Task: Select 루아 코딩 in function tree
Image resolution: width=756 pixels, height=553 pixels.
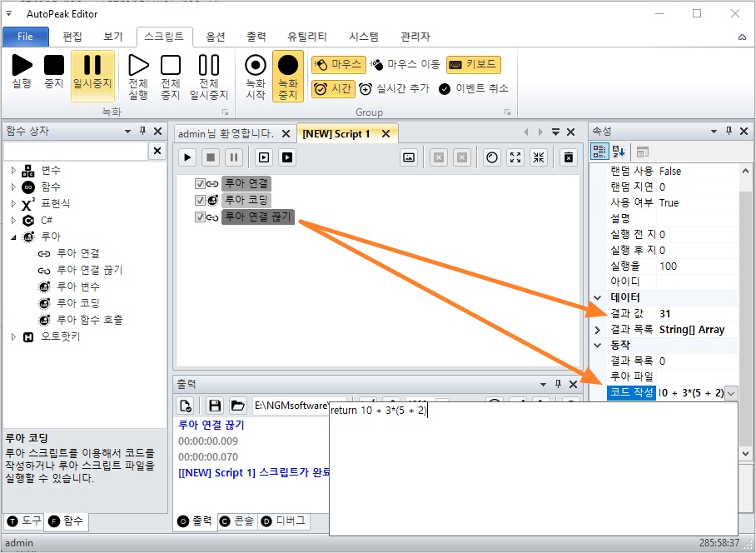Action: point(78,303)
